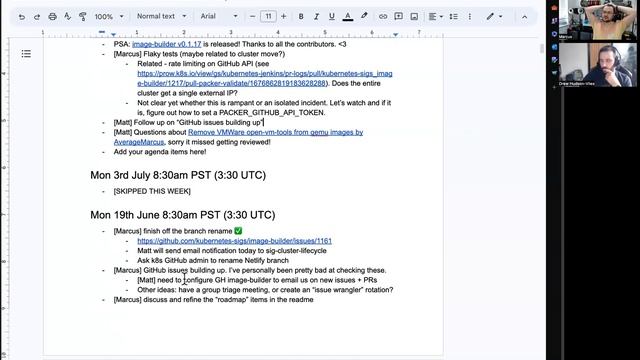The height and width of the screenshot is (360, 640).
Task: Click the [SKIPPED THIS WEEK] line
Action: 152,191
